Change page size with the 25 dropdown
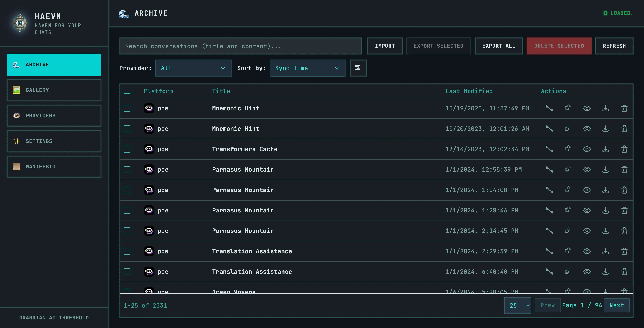Image resolution: width=644 pixels, height=328 pixels. pyautogui.click(x=517, y=305)
